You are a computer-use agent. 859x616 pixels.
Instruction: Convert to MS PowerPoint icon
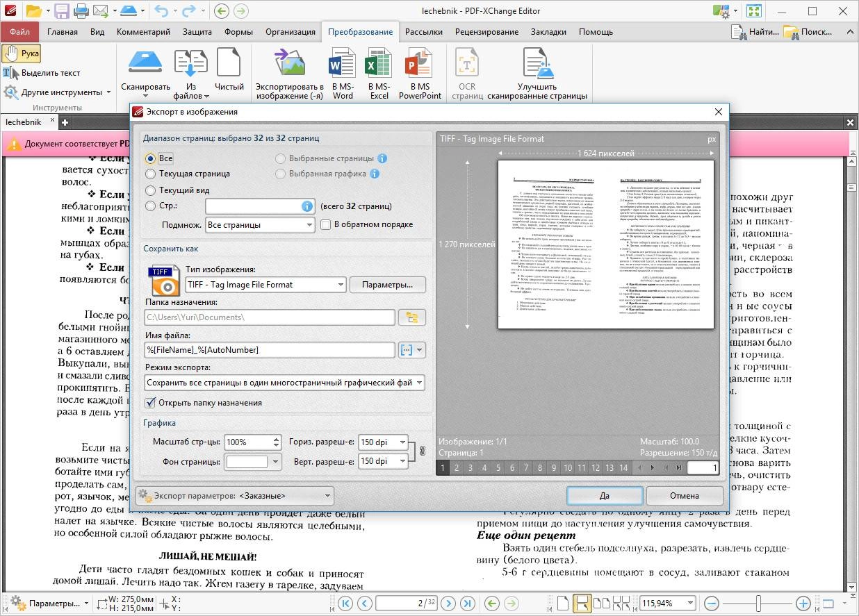coord(420,73)
